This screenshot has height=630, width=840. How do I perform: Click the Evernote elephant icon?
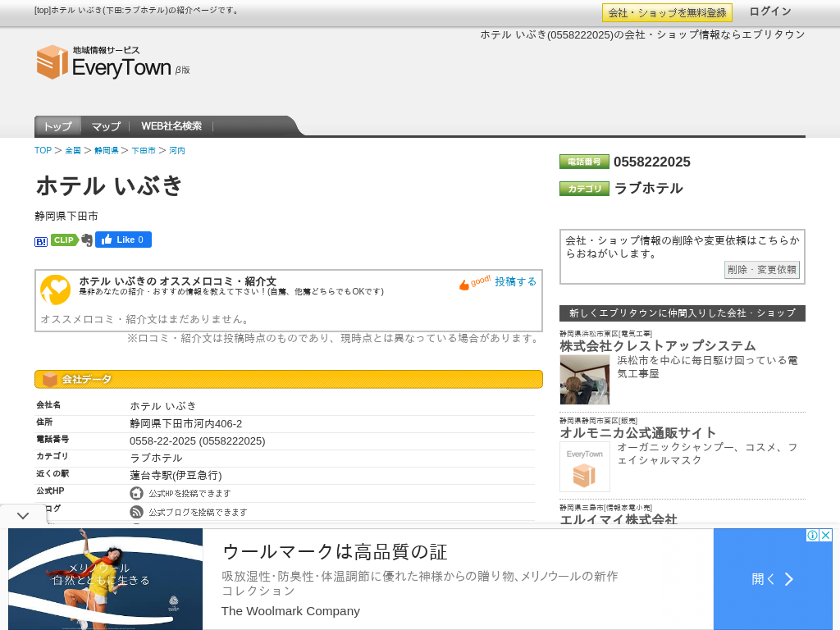pyautogui.click(x=87, y=240)
